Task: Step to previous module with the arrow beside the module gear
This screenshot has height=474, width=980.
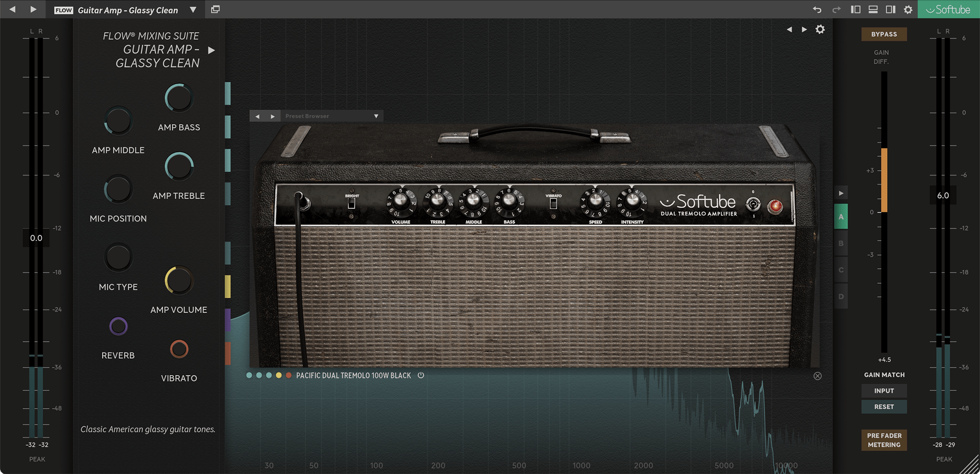Action: click(789, 30)
